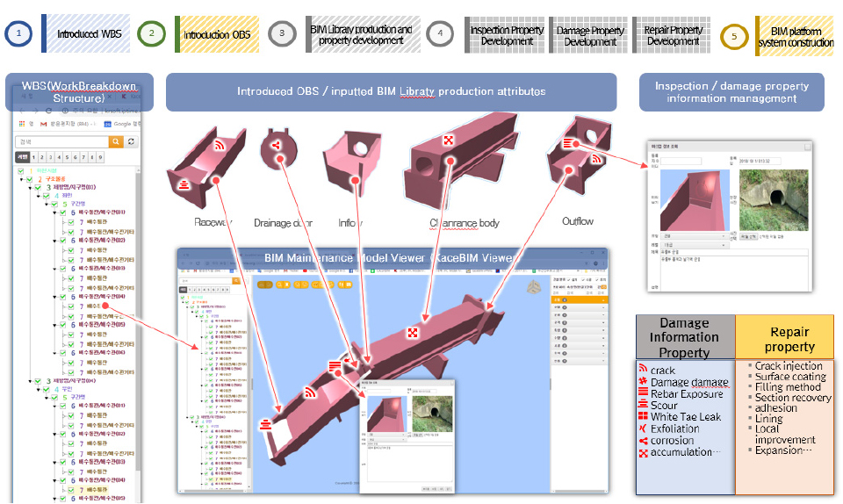Toggle checkbox of first level 5 node
Viewport: 843px width, 504px height.
point(54,205)
